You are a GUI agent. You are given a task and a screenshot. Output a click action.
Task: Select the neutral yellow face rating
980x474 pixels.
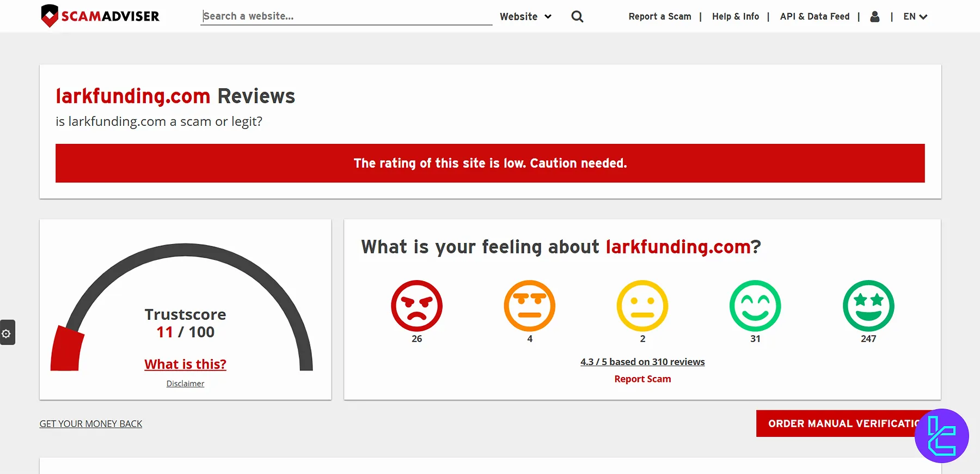pyautogui.click(x=642, y=306)
